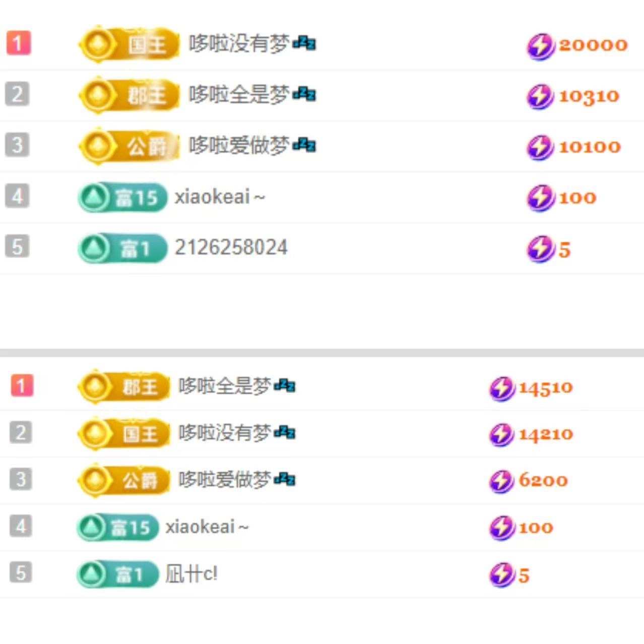Open user 哆啦全是梦 in the bottom list
This screenshot has height=644, width=644.
(x=237, y=386)
